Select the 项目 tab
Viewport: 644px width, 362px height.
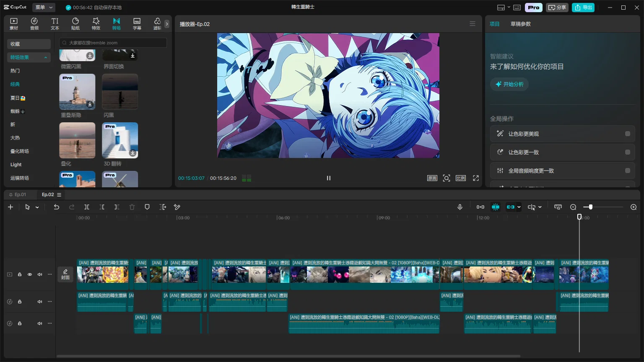[495, 24]
